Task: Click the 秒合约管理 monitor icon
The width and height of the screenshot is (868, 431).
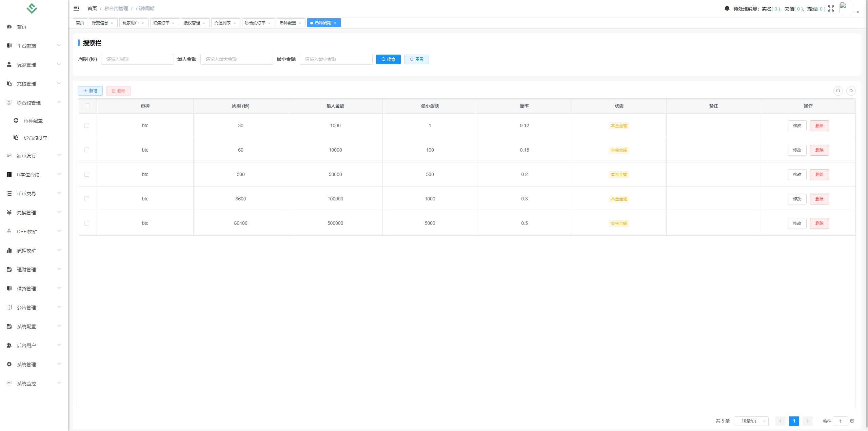Action: [x=9, y=102]
